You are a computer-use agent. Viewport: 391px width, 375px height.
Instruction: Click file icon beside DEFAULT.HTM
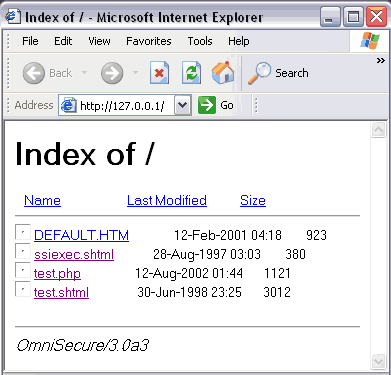tap(23, 232)
